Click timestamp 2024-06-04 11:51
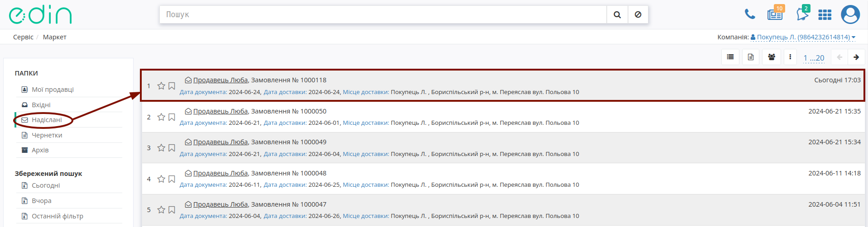Viewport: 868px width, 227px height. [834, 204]
